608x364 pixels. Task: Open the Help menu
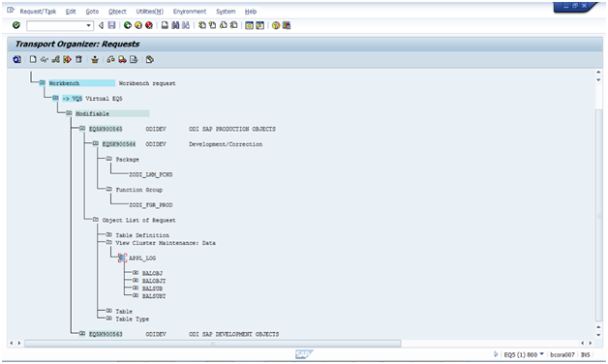251,12
